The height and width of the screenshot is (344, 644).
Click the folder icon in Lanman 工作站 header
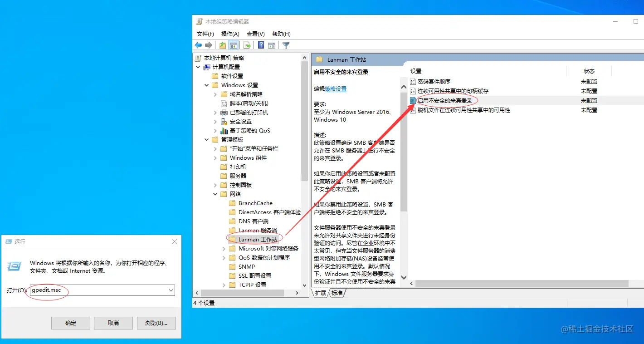pos(319,59)
